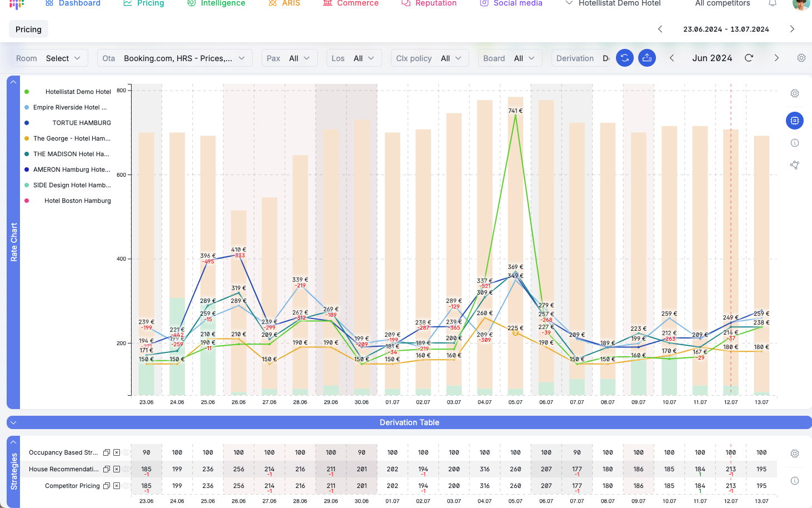Remove the Occupancy Based strategy
The image size is (812, 508).
pos(117,452)
